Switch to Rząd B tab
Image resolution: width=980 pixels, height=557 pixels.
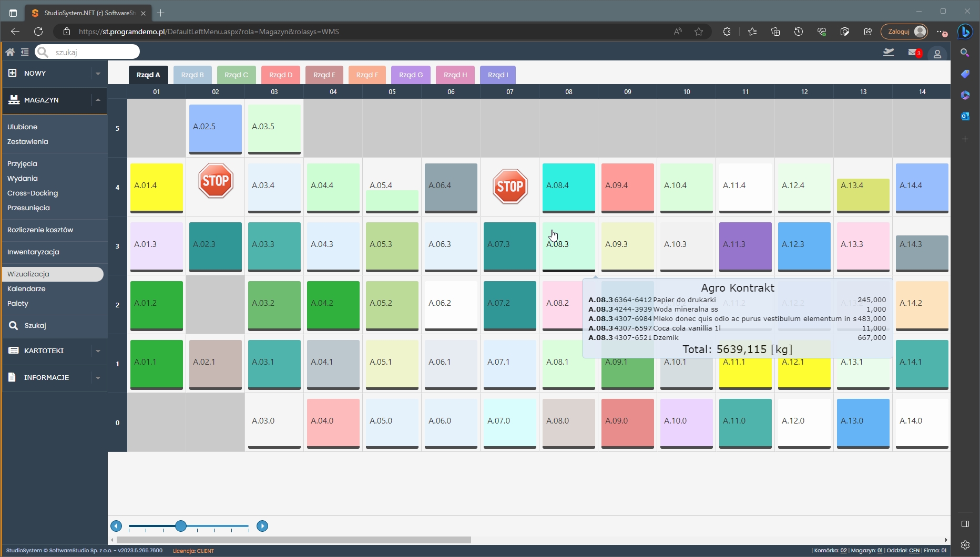[192, 75]
